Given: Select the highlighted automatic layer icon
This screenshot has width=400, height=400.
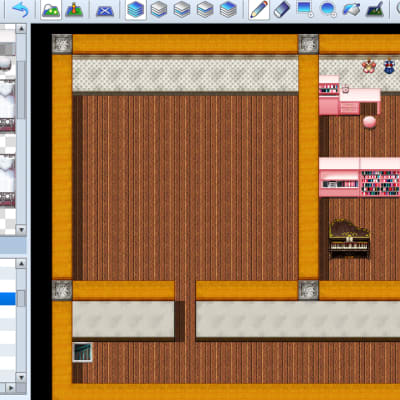Looking at the screenshot, I should [136, 10].
